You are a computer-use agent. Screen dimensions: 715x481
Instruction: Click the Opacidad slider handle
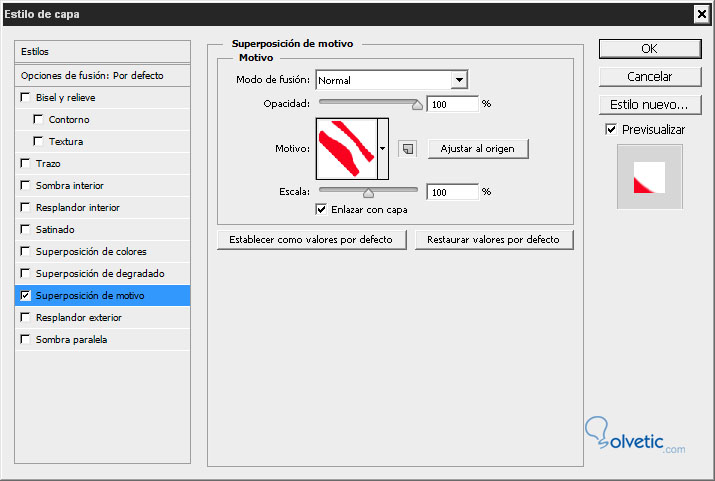(x=417, y=105)
